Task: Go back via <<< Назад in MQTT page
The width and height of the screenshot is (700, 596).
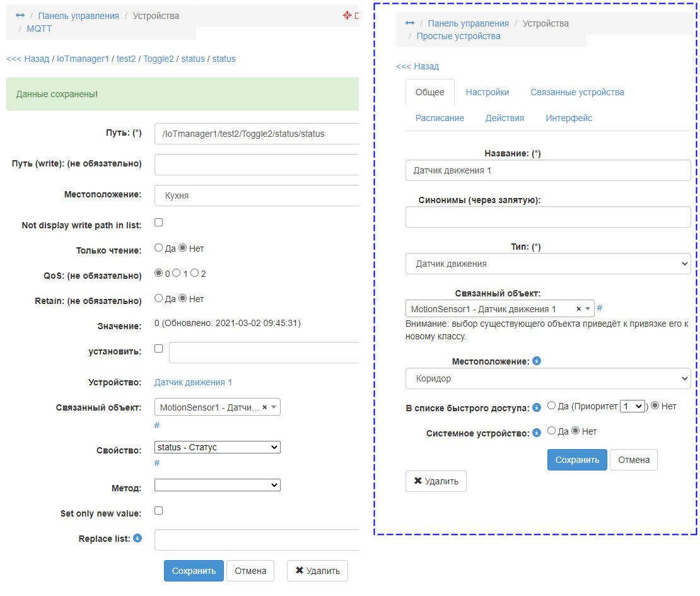Action: click(x=28, y=59)
